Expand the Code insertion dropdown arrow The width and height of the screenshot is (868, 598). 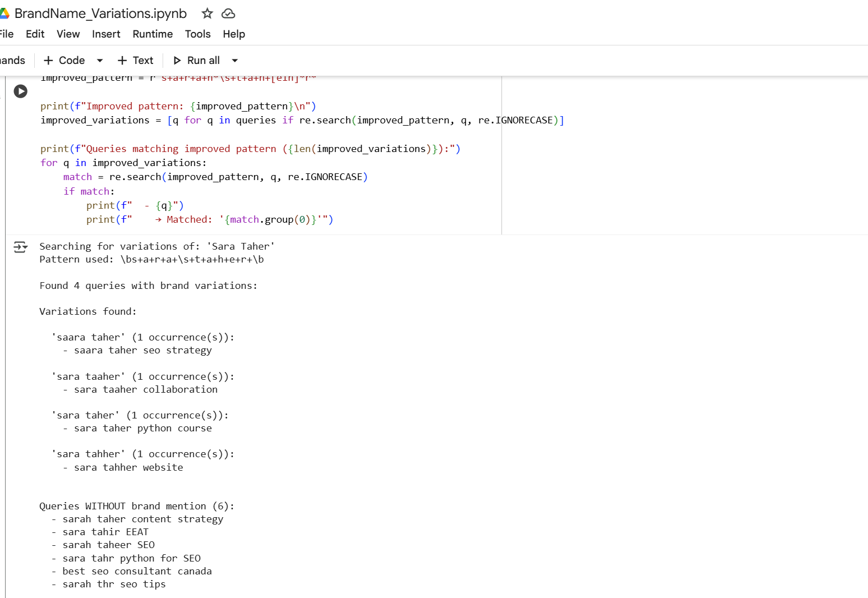point(100,60)
